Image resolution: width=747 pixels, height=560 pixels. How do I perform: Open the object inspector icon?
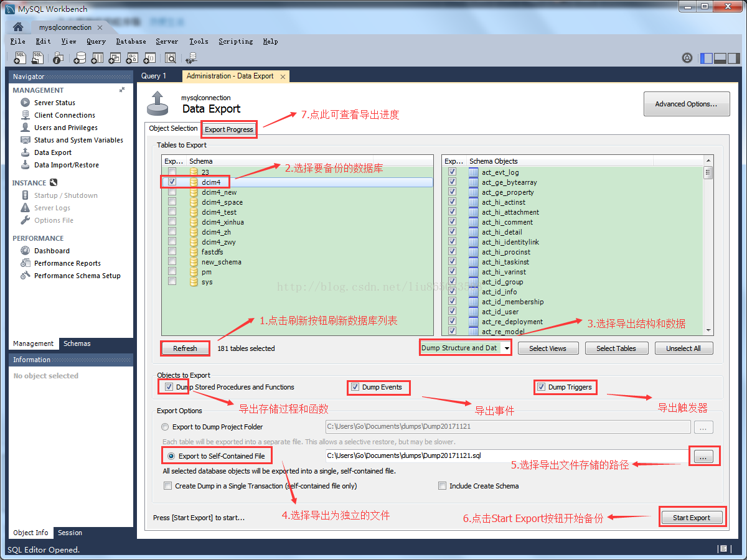(58, 58)
